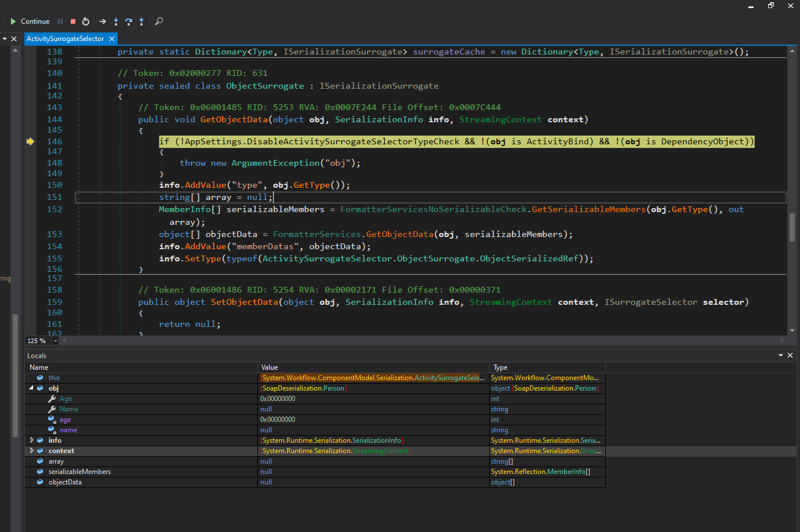
Task: Click the serializableMembers cube icon
Action: click(x=40, y=472)
